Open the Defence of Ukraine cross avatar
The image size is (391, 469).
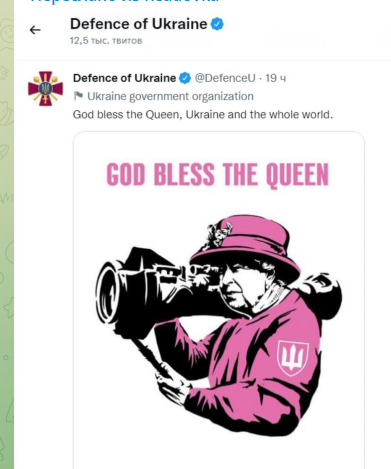coord(45,88)
